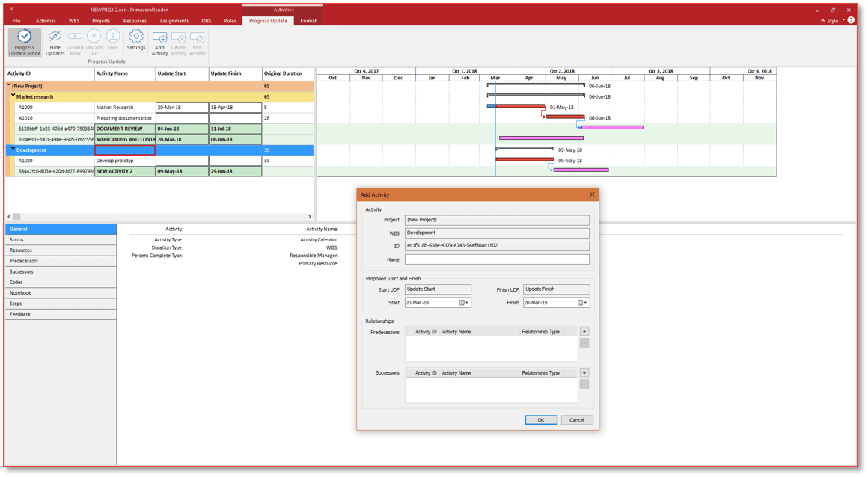Open the Finish date calendar dropdown
The image size is (868, 477).
tap(583, 303)
